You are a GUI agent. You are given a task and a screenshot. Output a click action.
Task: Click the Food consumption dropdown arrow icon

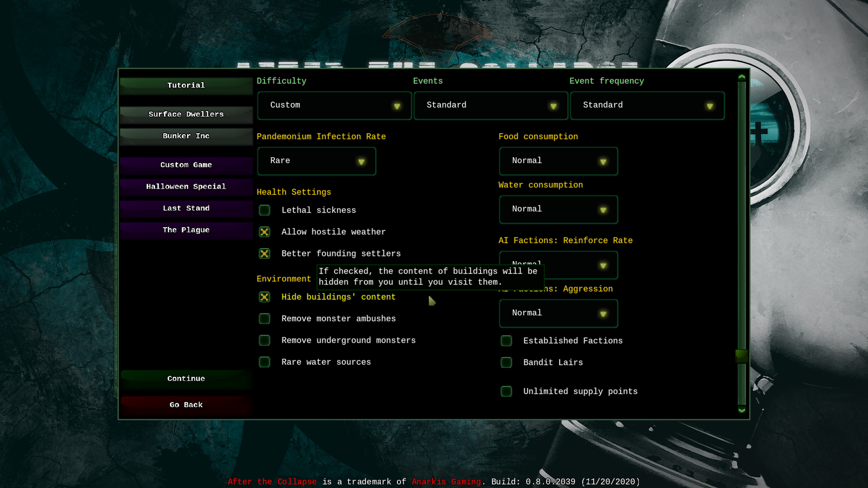(603, 162)
